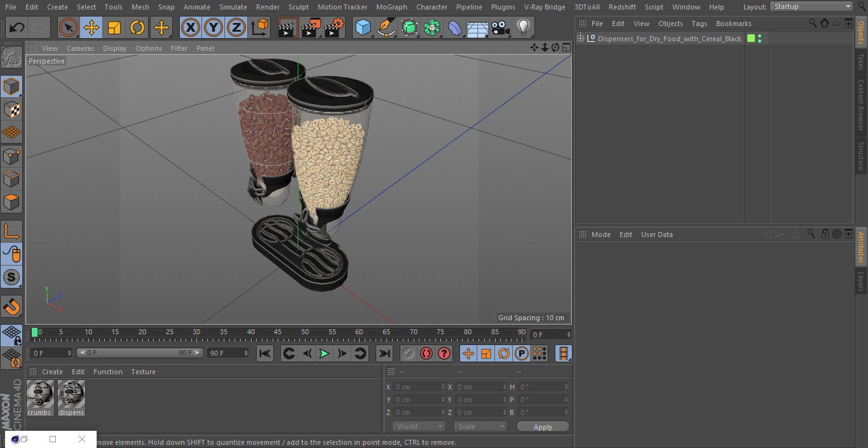Click the Make Editable icon
Viewport: 868px width, 448px height.
pos(11,58)
